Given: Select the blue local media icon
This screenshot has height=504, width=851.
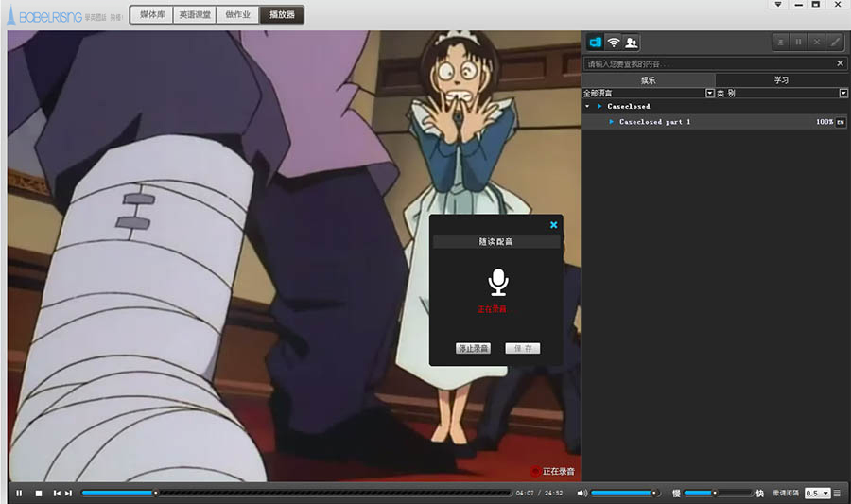Looking at the screenshot, I should point(595,43).
